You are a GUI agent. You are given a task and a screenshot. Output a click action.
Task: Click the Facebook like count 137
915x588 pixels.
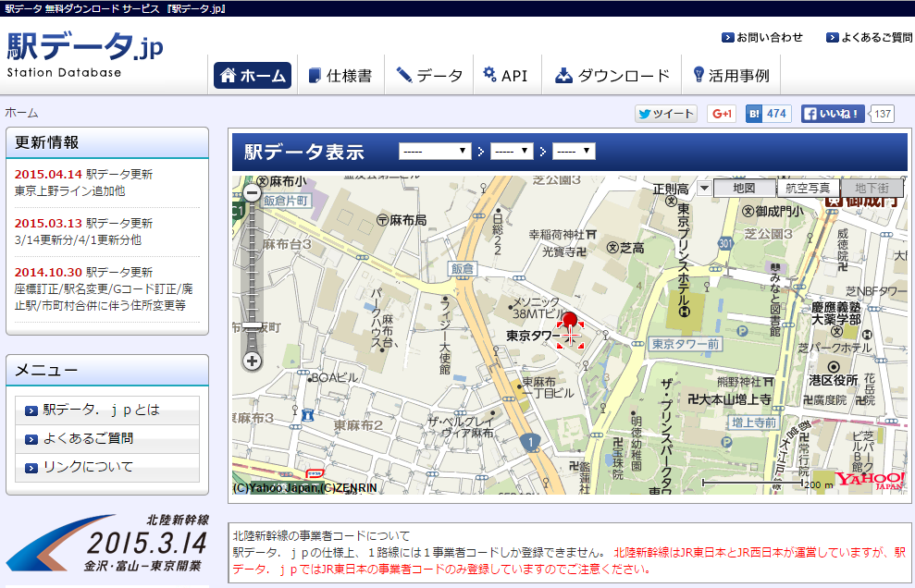[x=883, y=114]
